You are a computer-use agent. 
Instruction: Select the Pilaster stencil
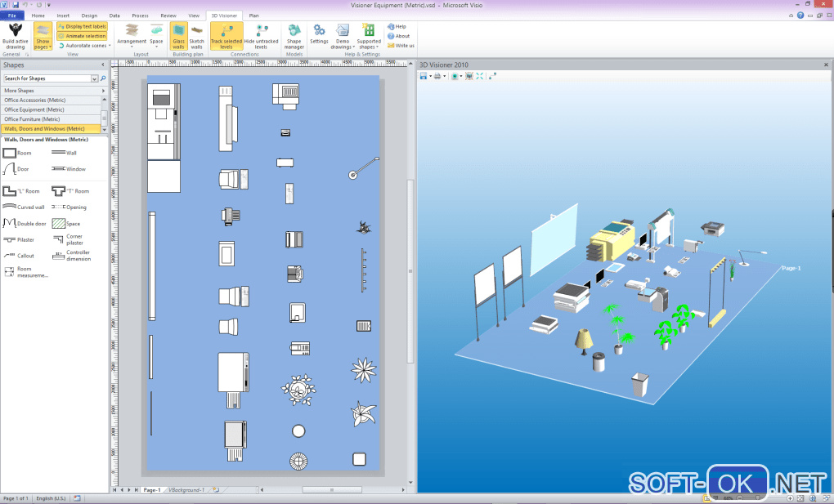point(19,240)
